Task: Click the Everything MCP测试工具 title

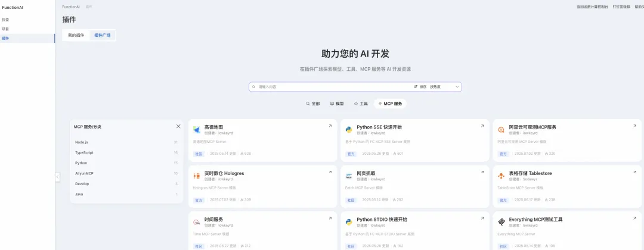Action: point(535,219)
